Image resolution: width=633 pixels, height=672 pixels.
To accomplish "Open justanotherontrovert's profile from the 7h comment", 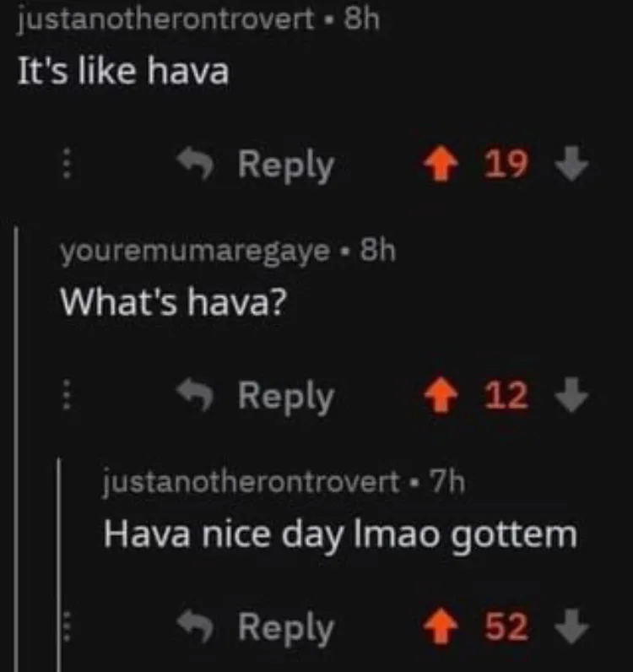I will click(x=252, y=483).
